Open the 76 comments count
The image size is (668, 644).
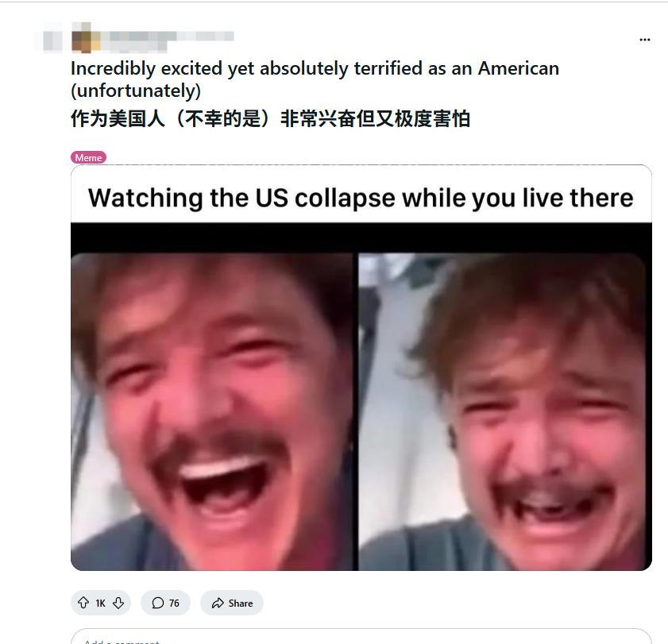[x=174, y=604]
